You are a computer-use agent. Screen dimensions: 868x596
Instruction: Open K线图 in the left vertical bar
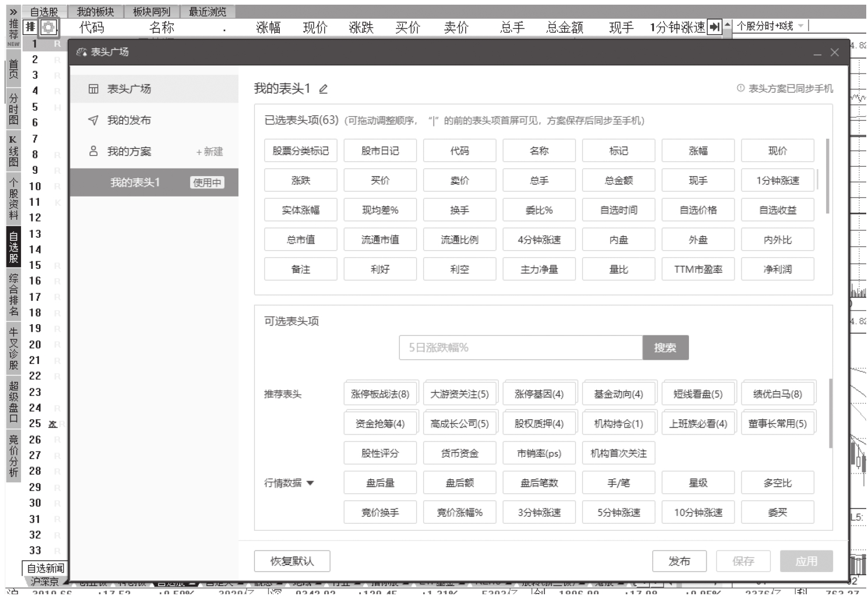point(13,150)
